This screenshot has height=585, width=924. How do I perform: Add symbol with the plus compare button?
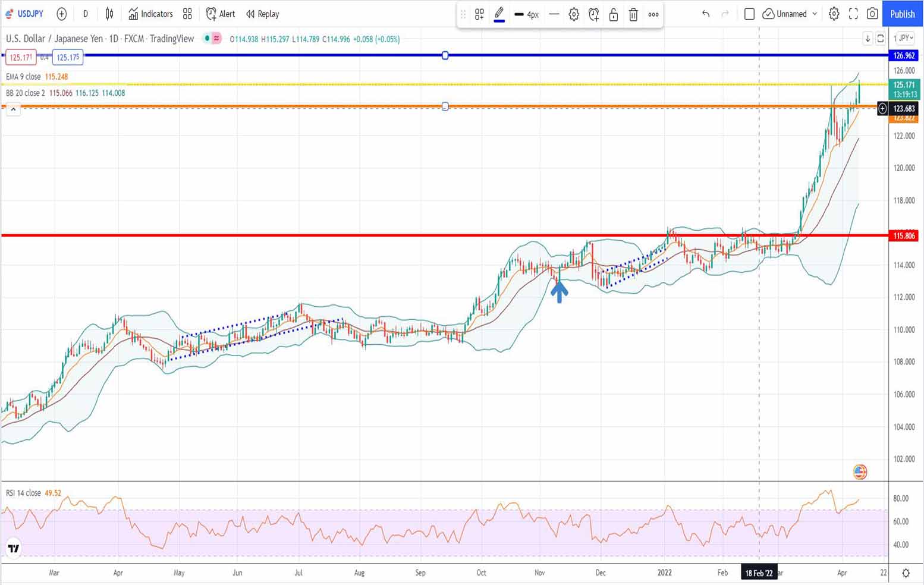[x=61, y=14]
